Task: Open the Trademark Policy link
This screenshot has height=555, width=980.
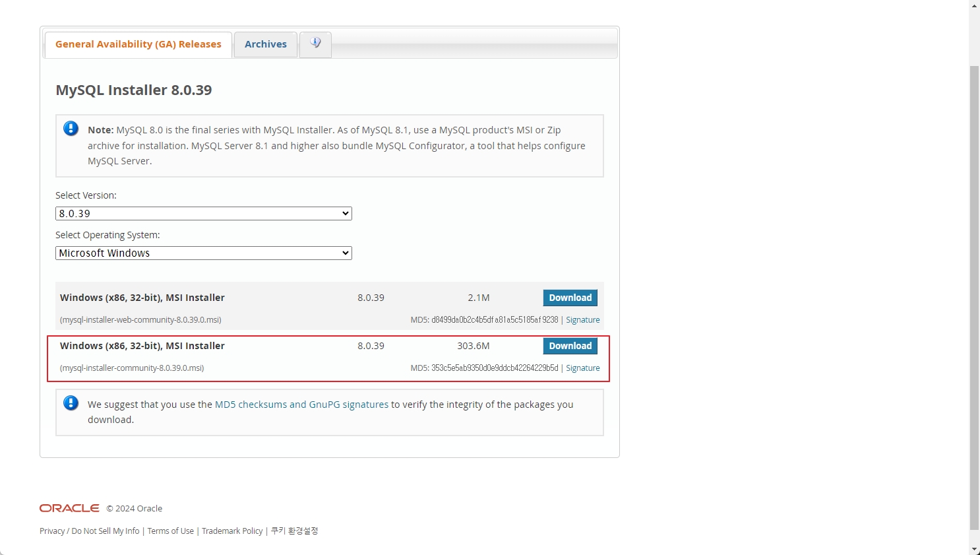Action: pyautogui.click(x=232, y=531)
